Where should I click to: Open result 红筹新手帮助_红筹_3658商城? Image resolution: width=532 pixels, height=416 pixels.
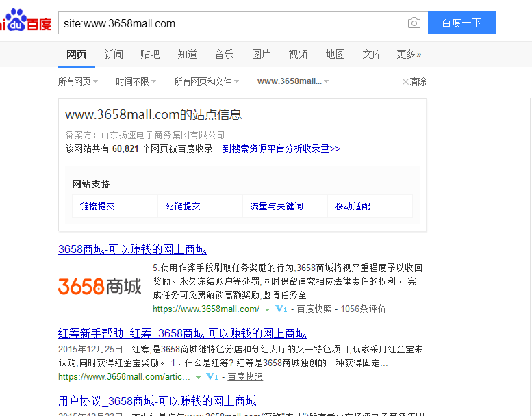coord(182,333)
